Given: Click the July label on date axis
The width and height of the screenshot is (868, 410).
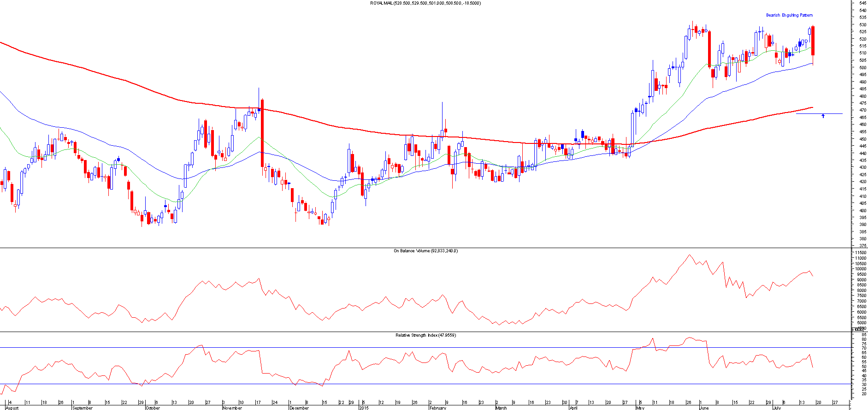Looking at the screenshot, I should coord(777,408).
